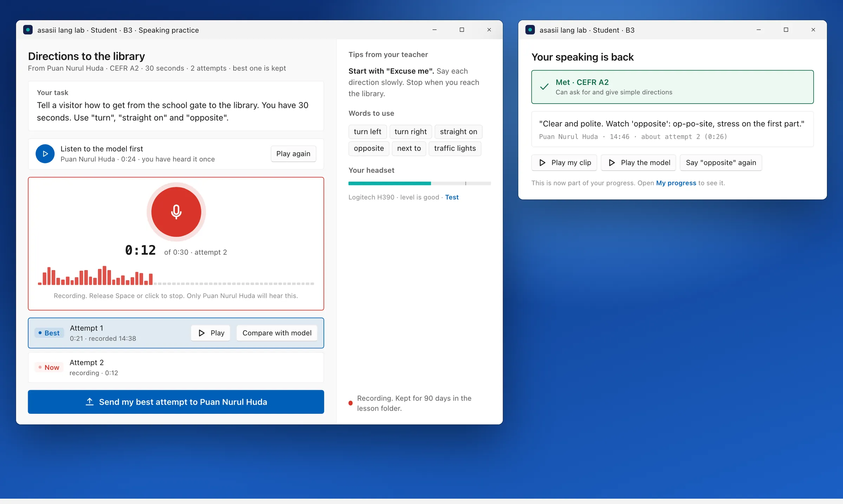The height and width of the screenshot is (504, 843).
Task: Click the headset level meter bar
Action: pyautogui.click(x=419, y=183)
